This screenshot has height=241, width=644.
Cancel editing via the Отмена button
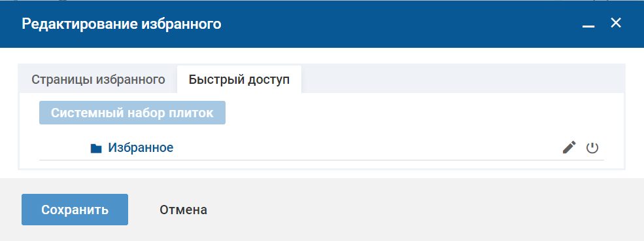[x=183, y=210]
